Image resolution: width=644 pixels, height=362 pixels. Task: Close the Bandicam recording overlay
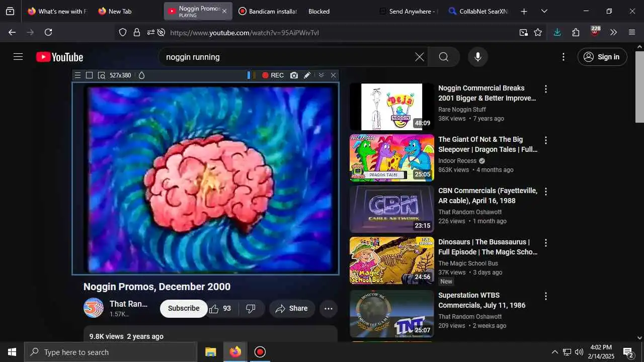click(x=333, y=75)
